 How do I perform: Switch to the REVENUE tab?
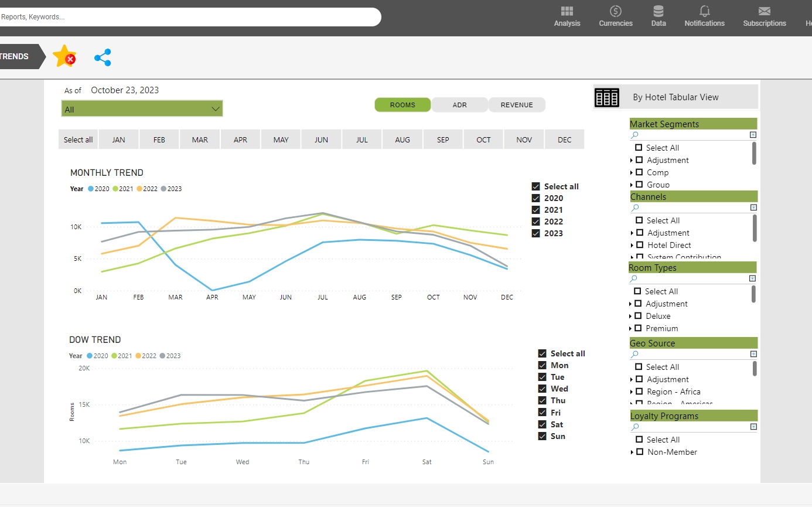click(517, 105)
